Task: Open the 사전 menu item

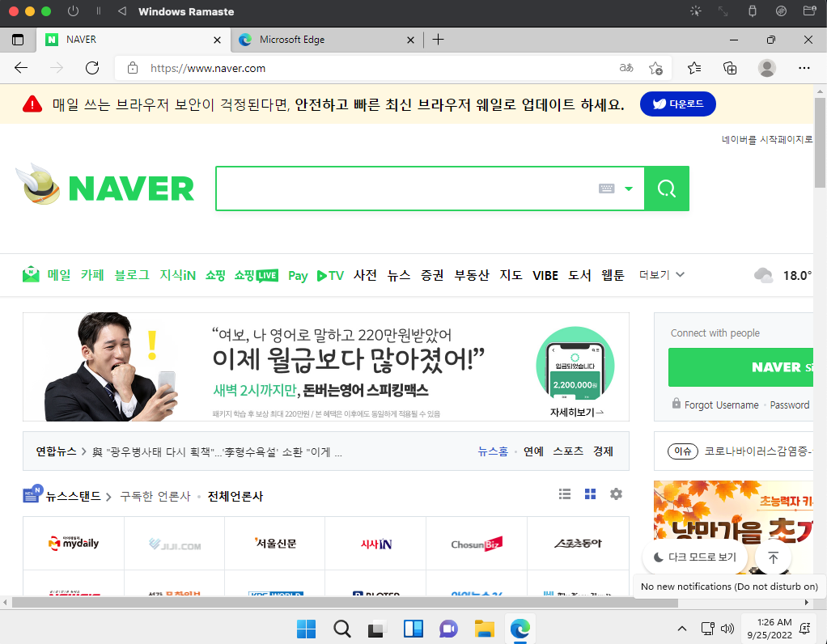Action: pos(365,275)
